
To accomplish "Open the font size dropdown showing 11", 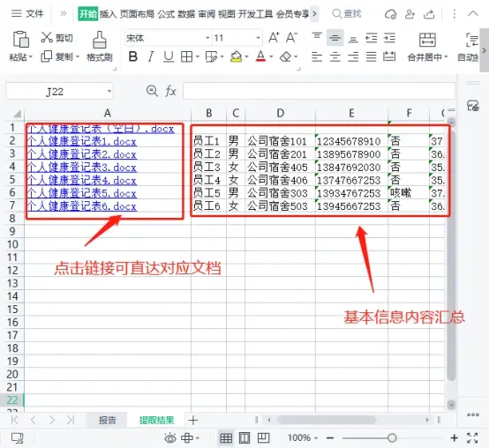I will [259, 38].
